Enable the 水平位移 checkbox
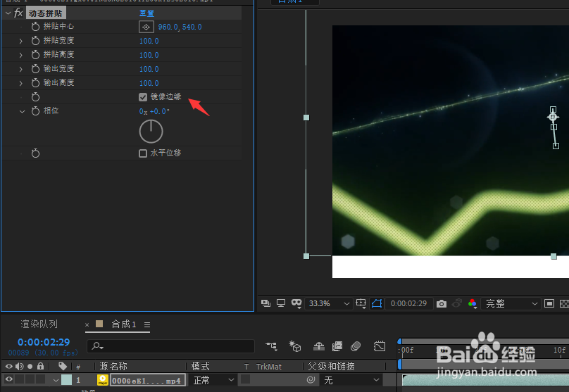 143,153
